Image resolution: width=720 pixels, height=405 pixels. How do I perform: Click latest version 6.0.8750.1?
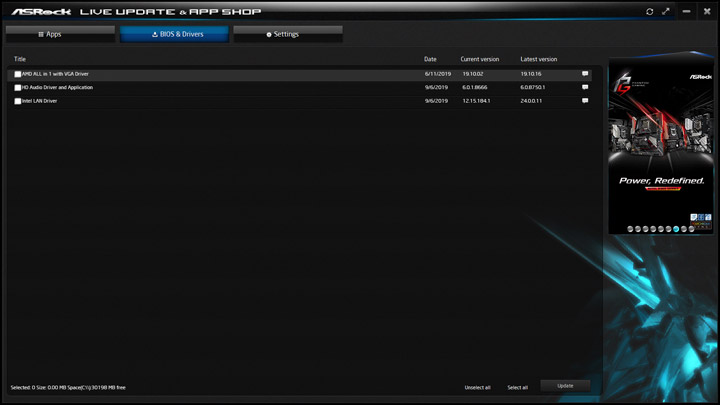coord(533,87)
